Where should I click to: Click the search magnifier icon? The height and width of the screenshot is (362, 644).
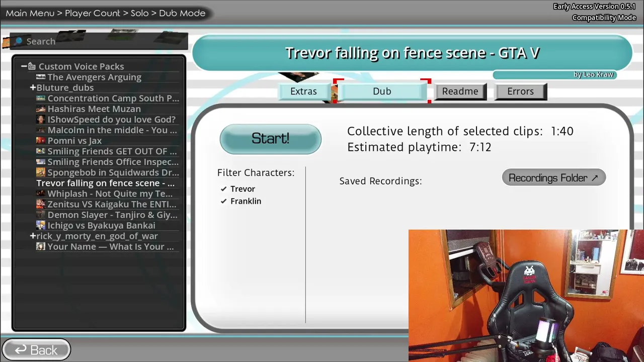19,41
